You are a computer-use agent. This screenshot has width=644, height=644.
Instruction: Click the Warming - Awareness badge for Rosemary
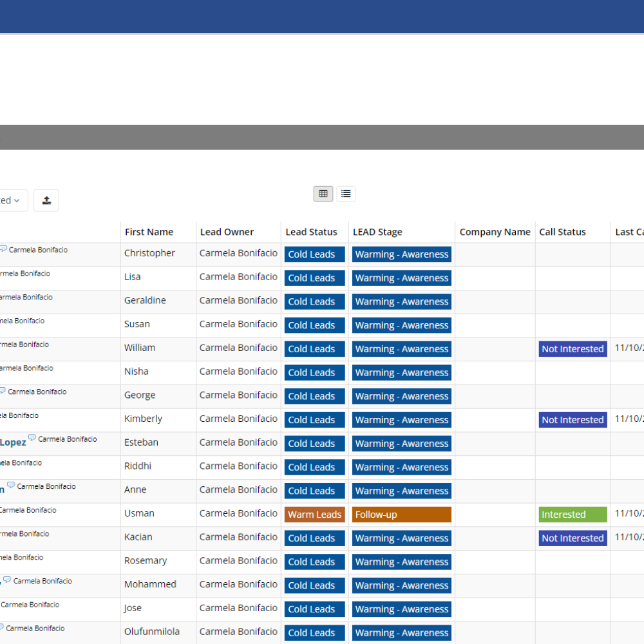[402, 562]
